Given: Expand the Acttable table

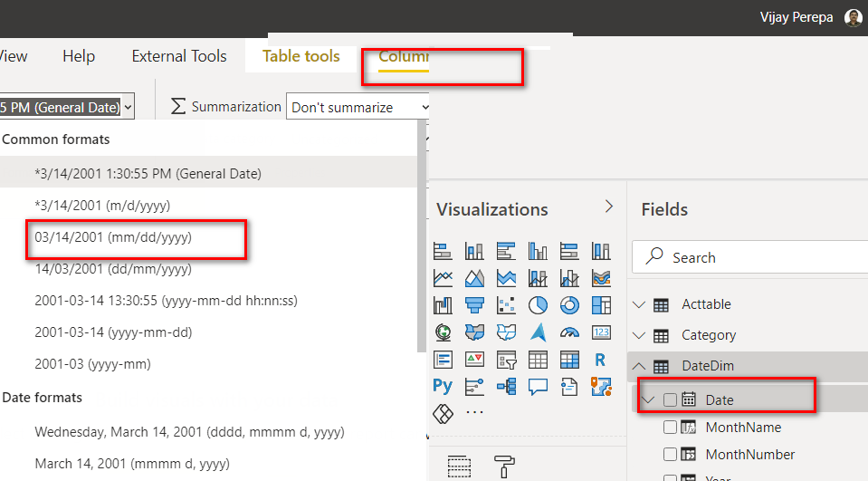Looking at the screenshot, I should (639, 304).
